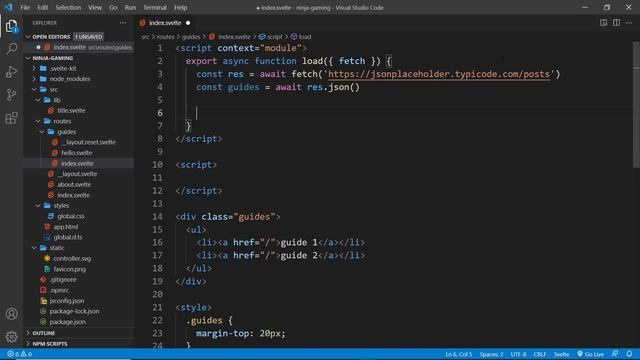Open Source Control view icon

(11, 95)
